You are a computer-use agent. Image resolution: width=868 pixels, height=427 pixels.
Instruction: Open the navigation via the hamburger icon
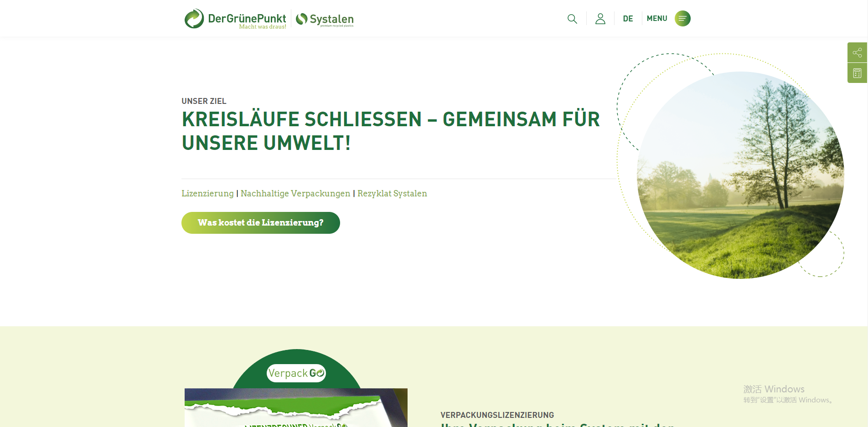coord(682,18)
